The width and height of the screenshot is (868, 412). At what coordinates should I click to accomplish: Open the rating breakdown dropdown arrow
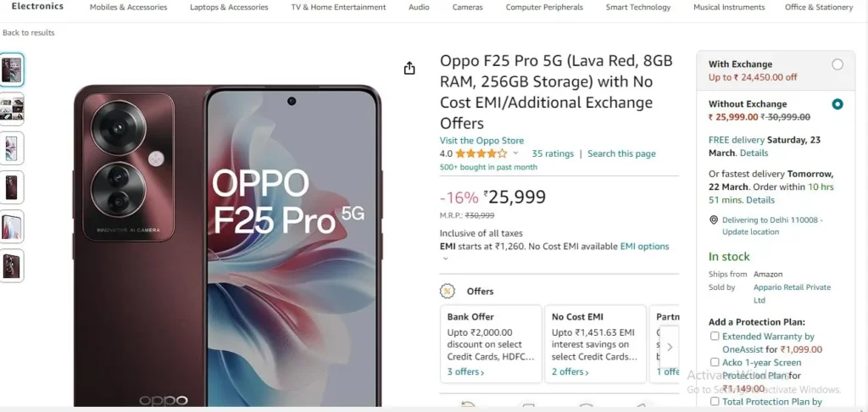[x=515, y=153]
